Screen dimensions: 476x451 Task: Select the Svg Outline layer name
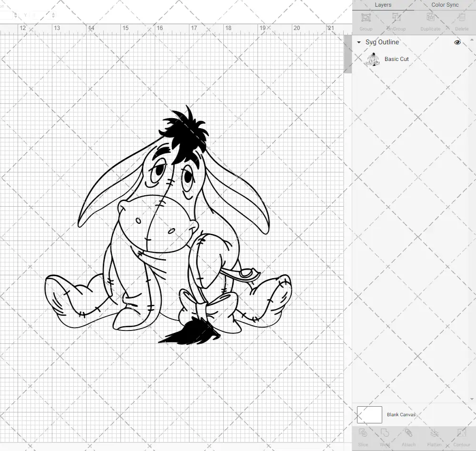(382, 42)
